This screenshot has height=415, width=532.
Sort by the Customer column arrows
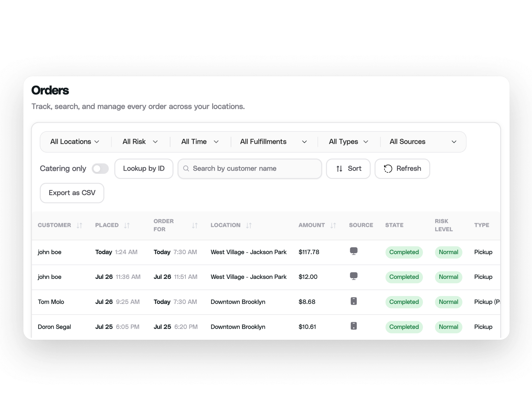click(x=79, y=225)
